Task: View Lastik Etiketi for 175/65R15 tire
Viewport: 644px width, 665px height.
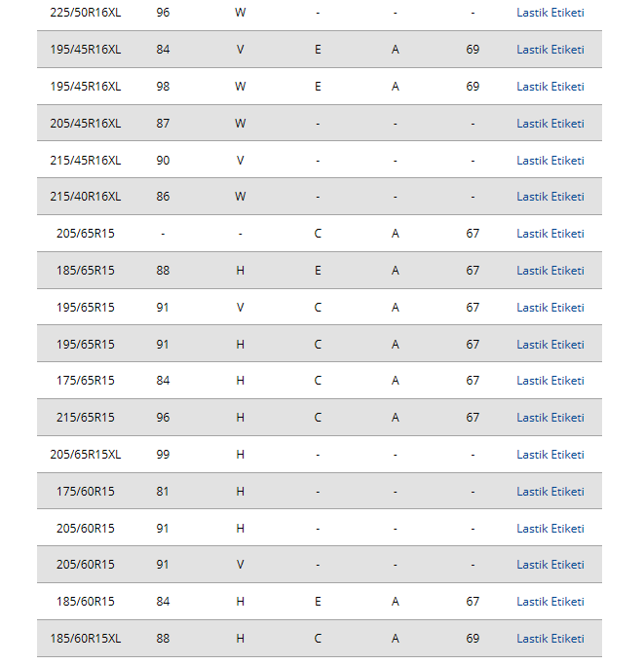Action: point(549,381)
